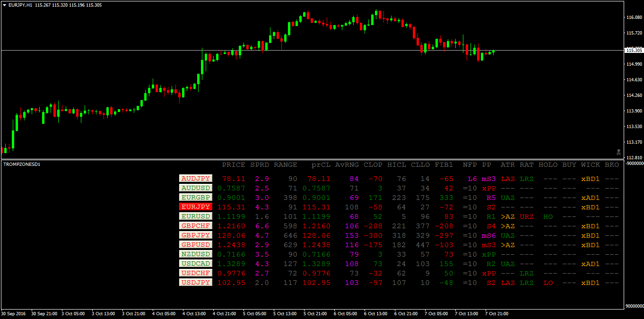
Task: Click the 30 Sep 2016 date on time axis
Action: tap(13, 313)
